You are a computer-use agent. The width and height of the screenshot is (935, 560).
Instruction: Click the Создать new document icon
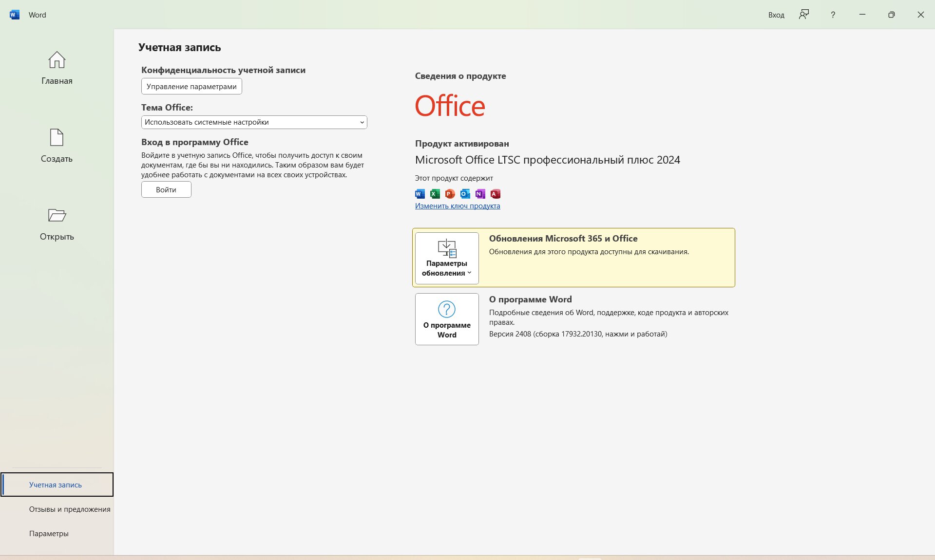tap(57, 137)
